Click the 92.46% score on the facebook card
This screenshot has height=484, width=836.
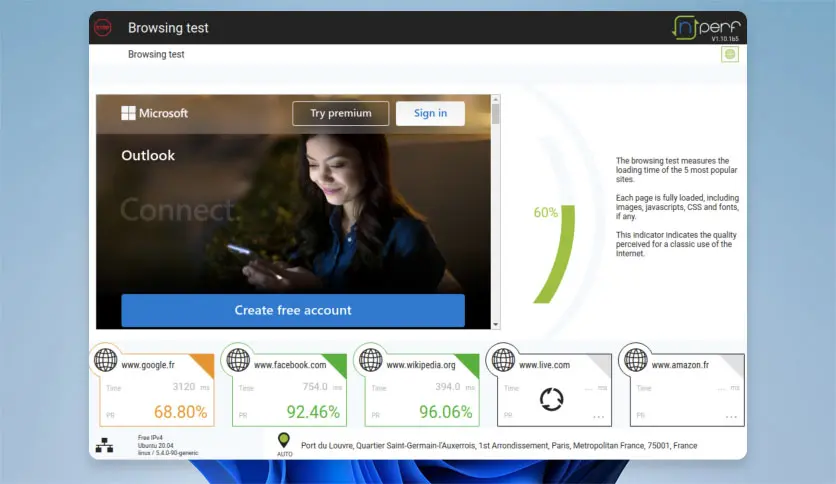coord(313,412)
